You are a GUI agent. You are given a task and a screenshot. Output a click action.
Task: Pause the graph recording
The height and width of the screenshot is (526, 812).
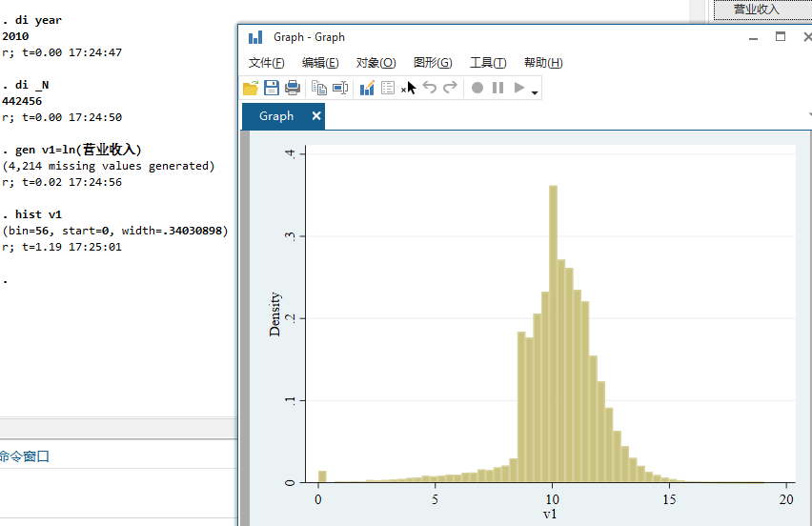tap(497, 88)
